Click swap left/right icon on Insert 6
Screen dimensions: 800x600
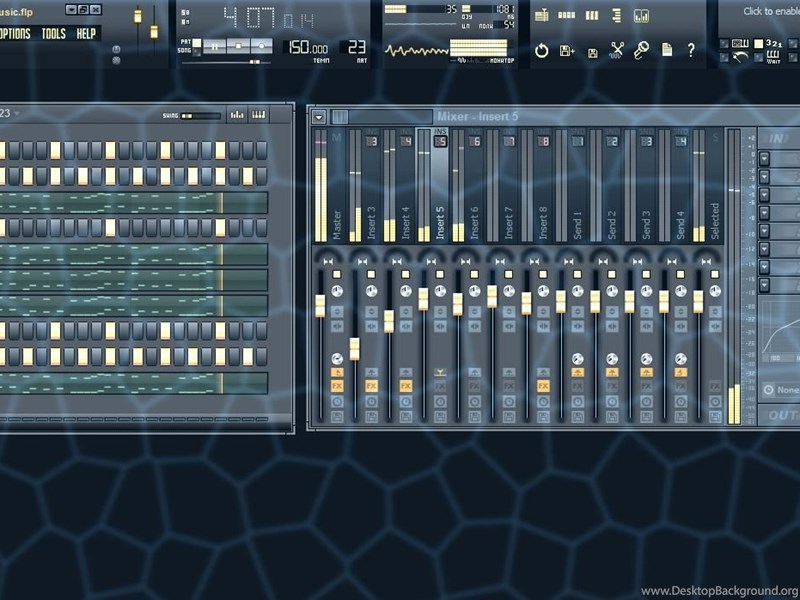(x=474, y=326)
